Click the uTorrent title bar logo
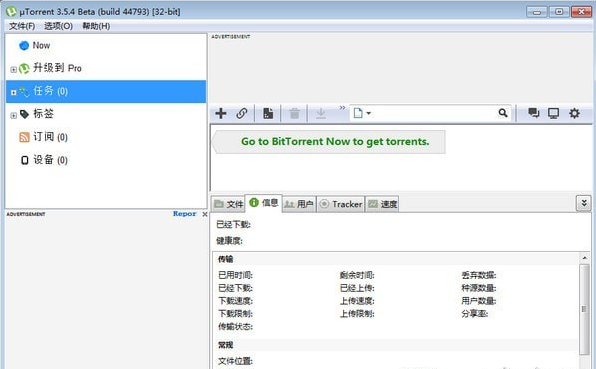 pos(12,11)
